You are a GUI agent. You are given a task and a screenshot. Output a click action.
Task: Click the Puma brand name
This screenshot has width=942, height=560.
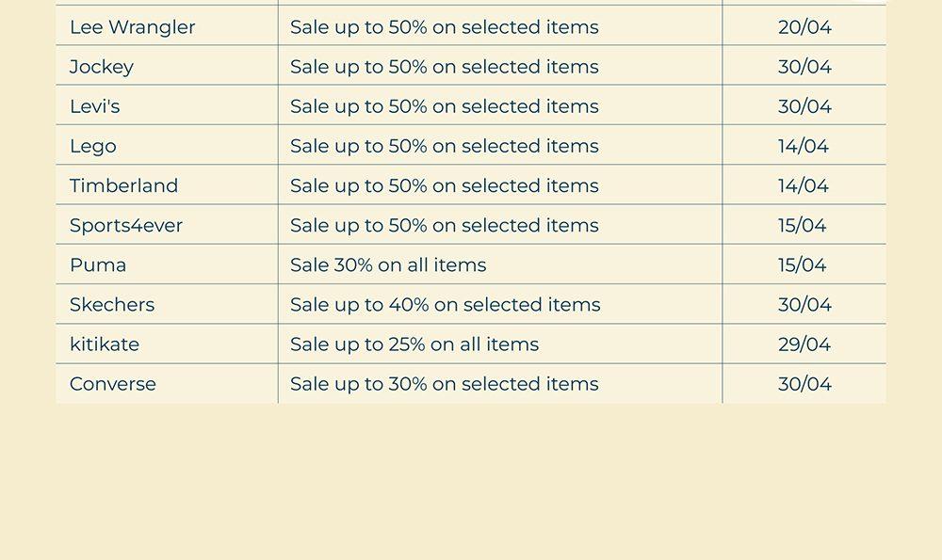coord(98,264)
